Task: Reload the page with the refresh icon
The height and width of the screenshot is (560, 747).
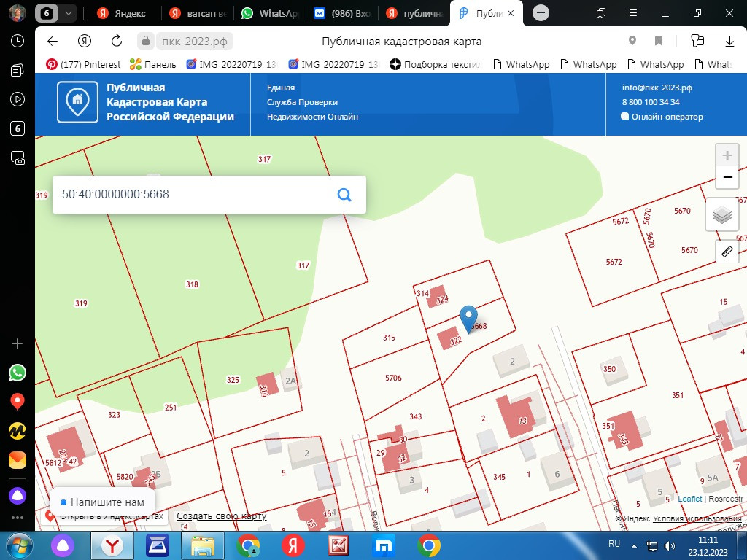Action: 117,41
